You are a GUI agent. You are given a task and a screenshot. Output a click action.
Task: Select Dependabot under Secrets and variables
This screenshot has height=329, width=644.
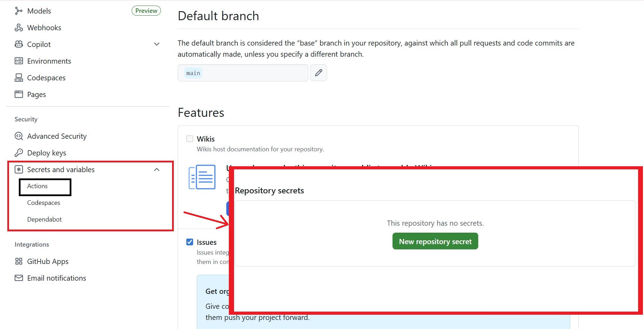[x=44, y=219]
